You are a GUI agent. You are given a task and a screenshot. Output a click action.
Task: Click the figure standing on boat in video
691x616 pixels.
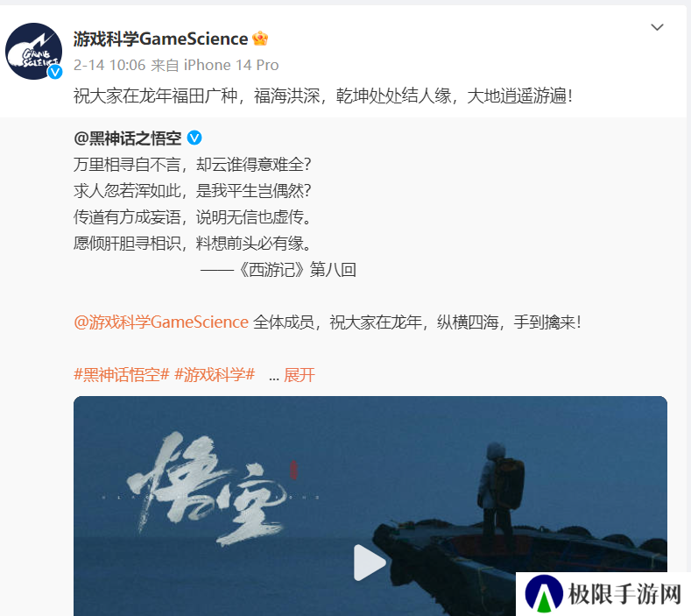click(x=500, y=492)
